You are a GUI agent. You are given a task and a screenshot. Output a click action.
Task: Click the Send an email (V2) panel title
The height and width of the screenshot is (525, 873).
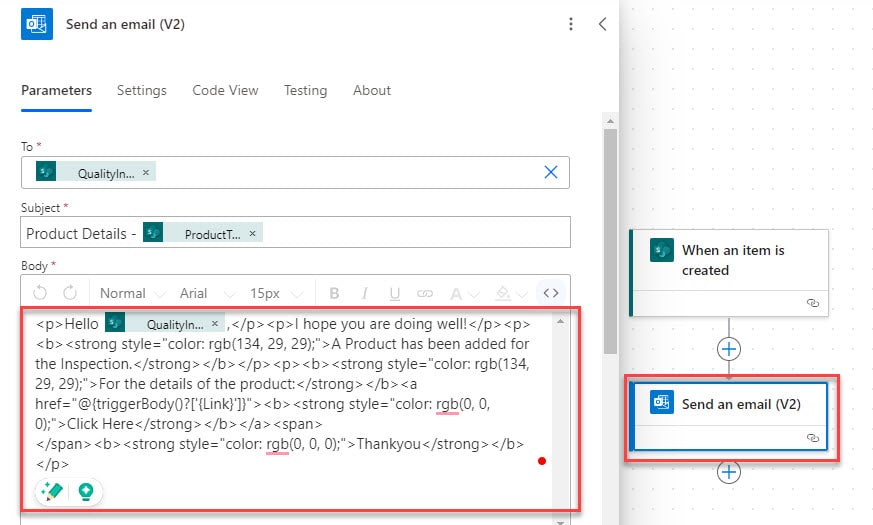coord(125,24)
